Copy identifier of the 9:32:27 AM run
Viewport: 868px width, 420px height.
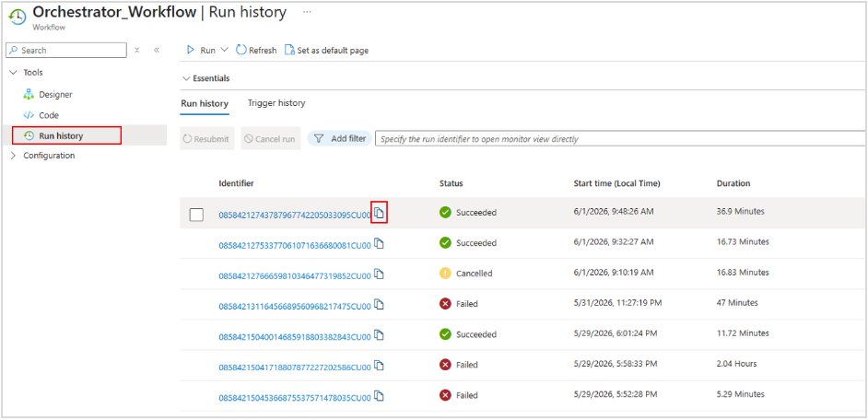(x=380, y=243)
